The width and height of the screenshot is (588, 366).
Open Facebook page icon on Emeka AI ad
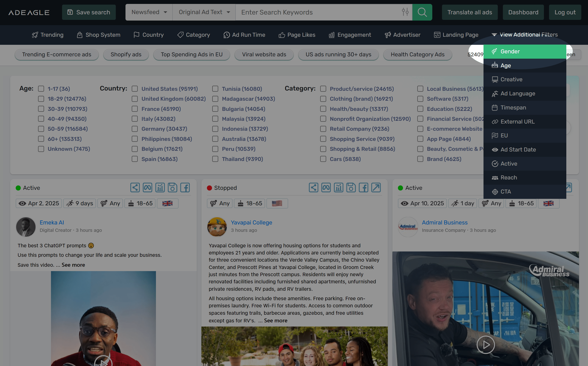coord(185,188)
